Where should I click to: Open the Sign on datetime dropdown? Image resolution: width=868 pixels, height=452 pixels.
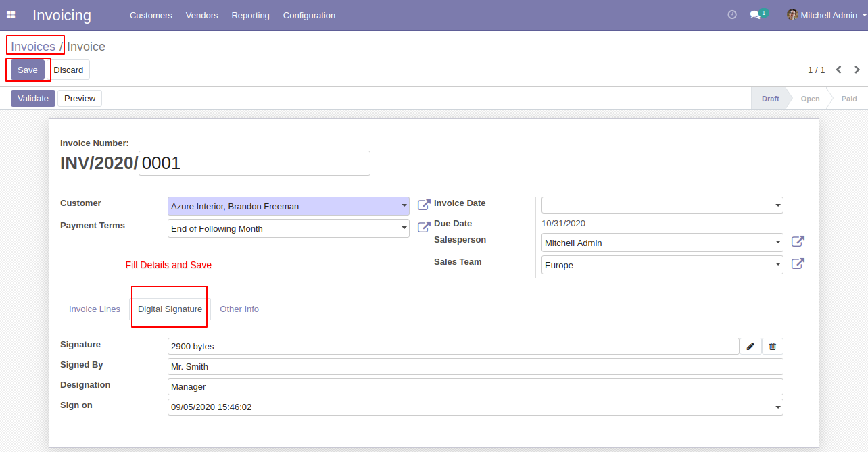tap(778, 407)
